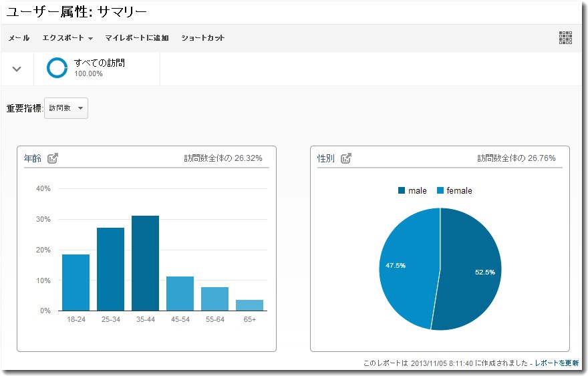Click the report timestamp 2013/11/05 8:11:40

tap(442, 363)
